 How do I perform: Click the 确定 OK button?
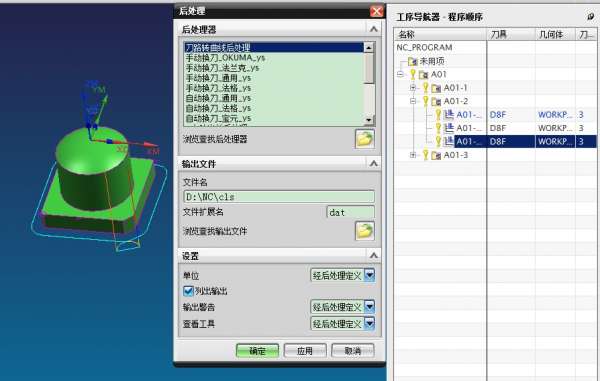[x=258, y=351]
